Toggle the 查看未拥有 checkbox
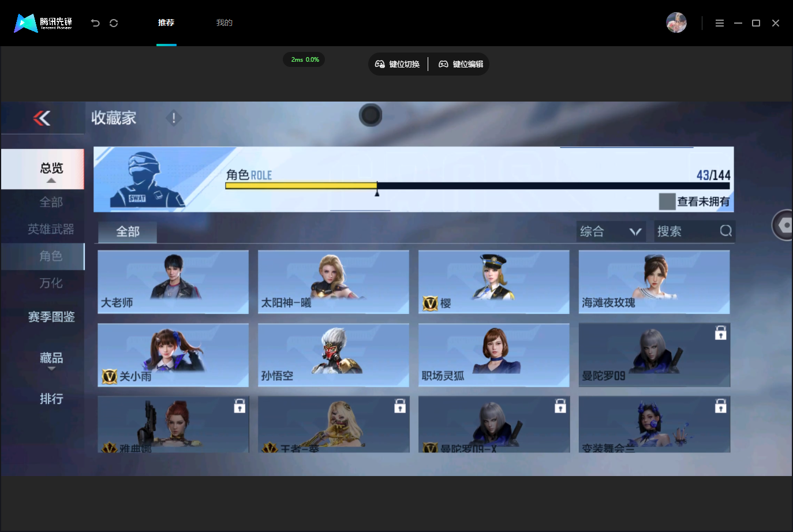 pos(667,201)
